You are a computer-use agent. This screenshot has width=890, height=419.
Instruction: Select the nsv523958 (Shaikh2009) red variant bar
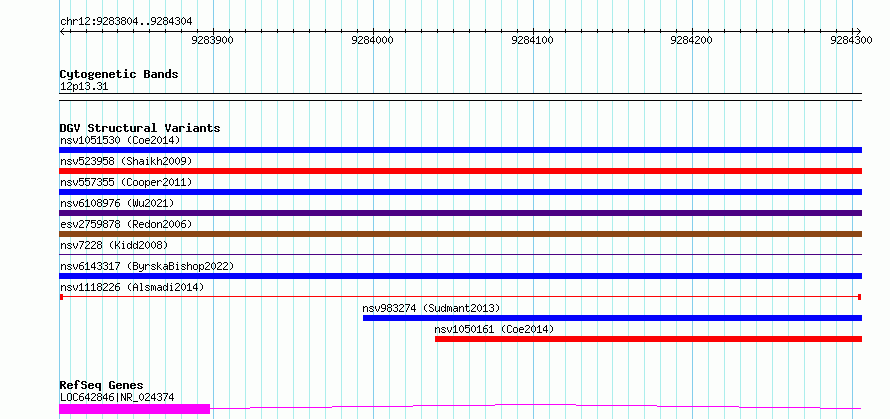pos(460,171)
